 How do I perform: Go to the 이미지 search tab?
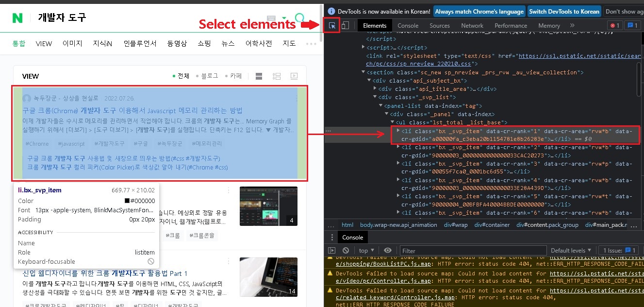(72, 43)
